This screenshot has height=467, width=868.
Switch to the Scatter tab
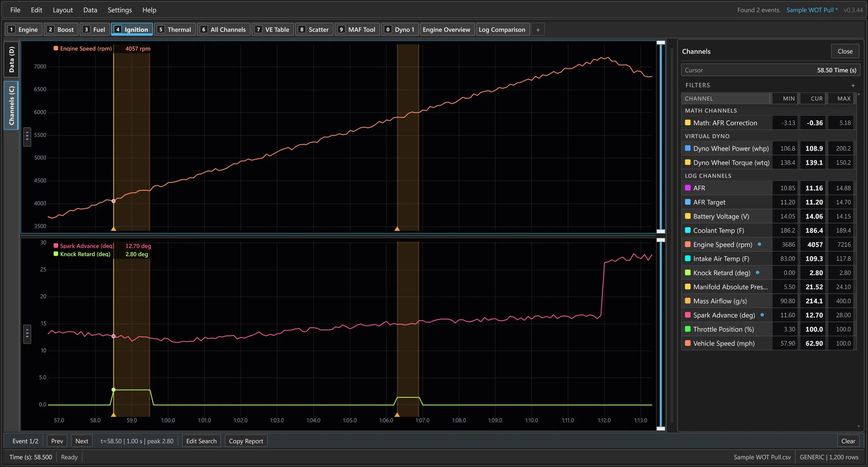314,30
